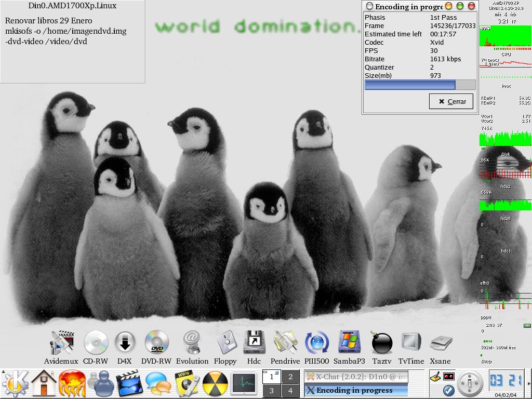Click the Taztv bomb icon
Screen dimensions: 532x399
382,343
